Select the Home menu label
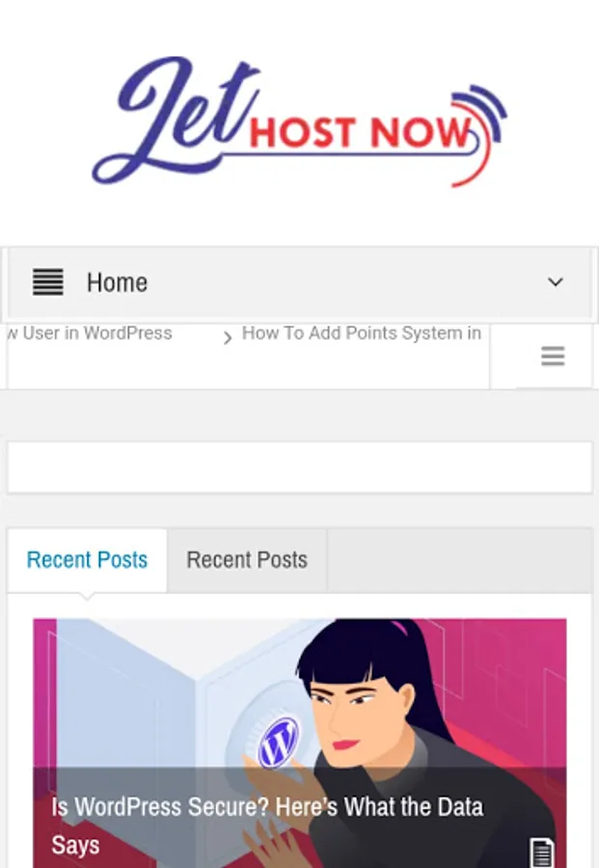 tap(117, 283)
